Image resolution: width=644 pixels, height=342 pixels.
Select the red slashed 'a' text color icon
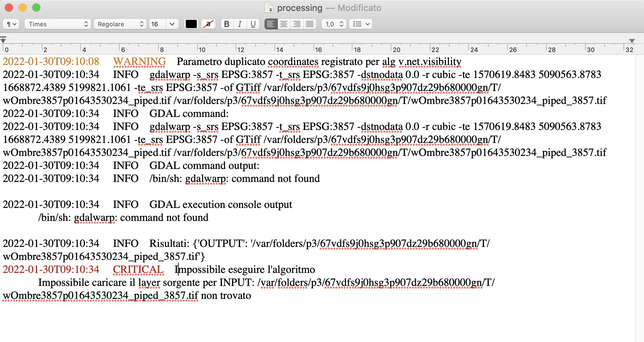point(208,24)
